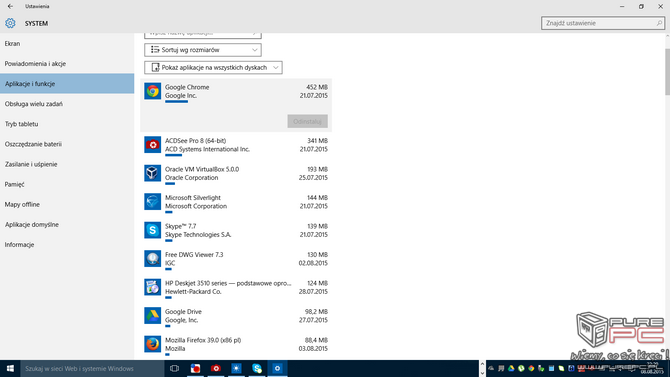
Task: Go back using the back arrow
Action: (x=10, y=6)
